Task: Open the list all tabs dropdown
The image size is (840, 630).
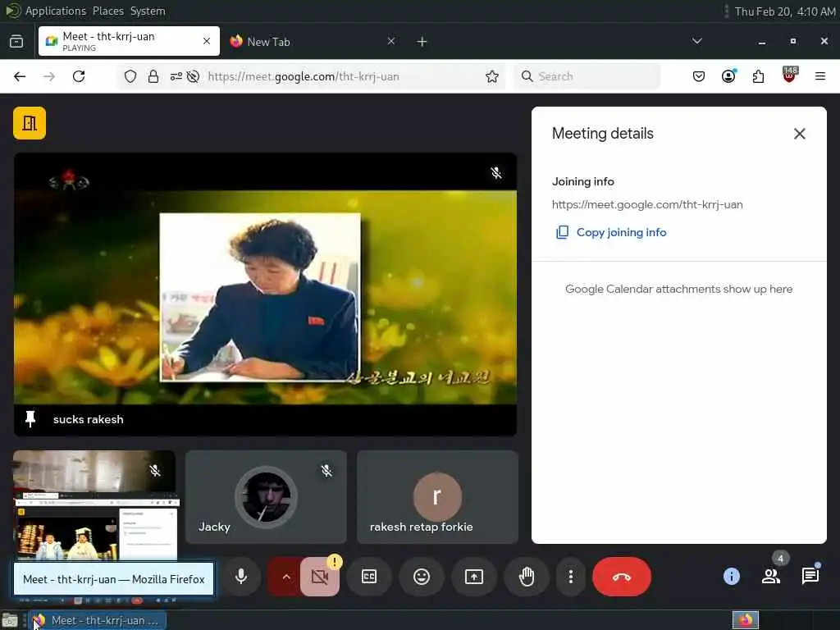Action: (697, 41)
